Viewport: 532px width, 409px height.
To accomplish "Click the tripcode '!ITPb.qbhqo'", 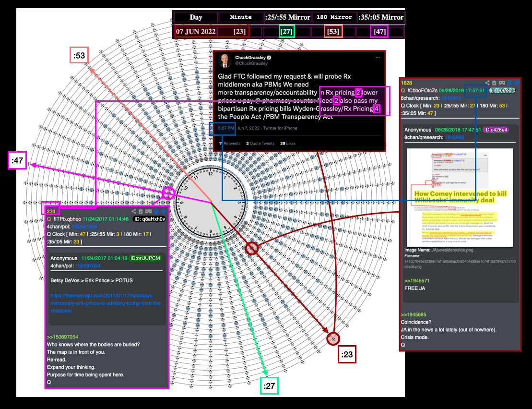I will 67,219.
